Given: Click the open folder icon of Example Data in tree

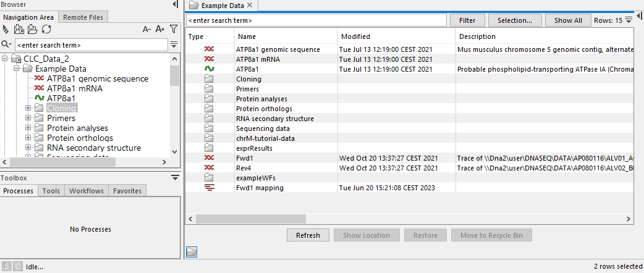Looking at the screenshot, I should (28, 69).
